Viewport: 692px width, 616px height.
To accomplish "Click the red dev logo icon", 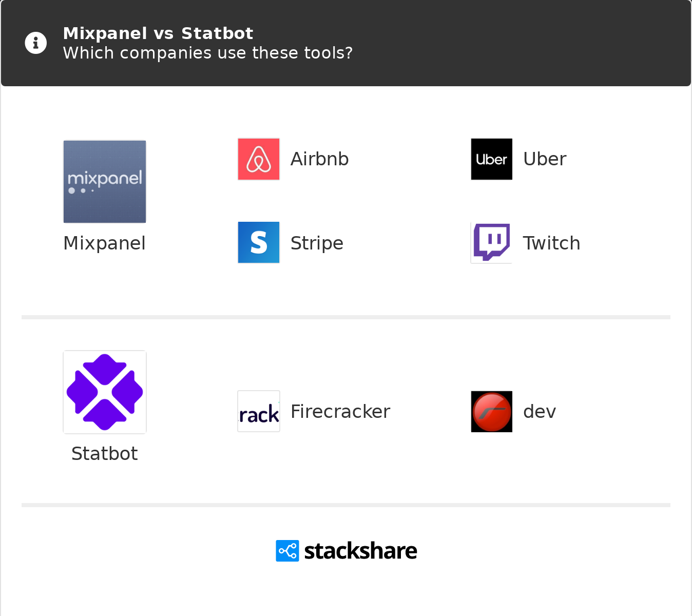I will [x=491, y=412].
